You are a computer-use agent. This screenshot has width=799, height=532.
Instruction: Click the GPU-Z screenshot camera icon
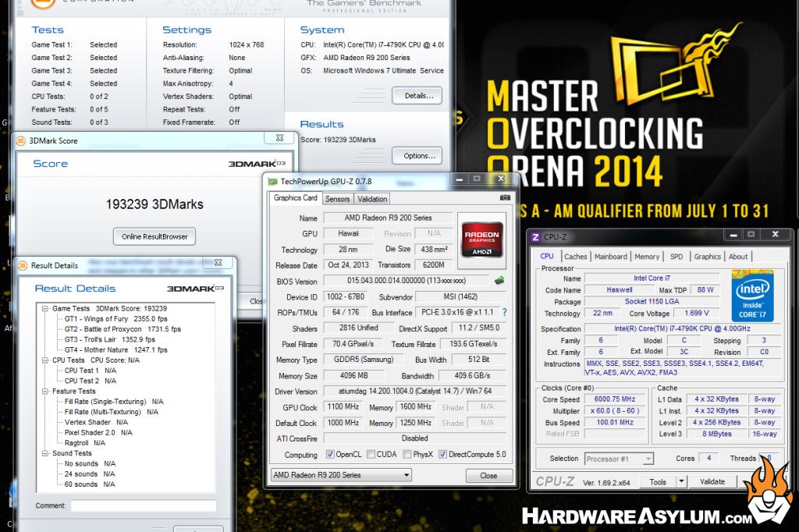pos(505,198)
